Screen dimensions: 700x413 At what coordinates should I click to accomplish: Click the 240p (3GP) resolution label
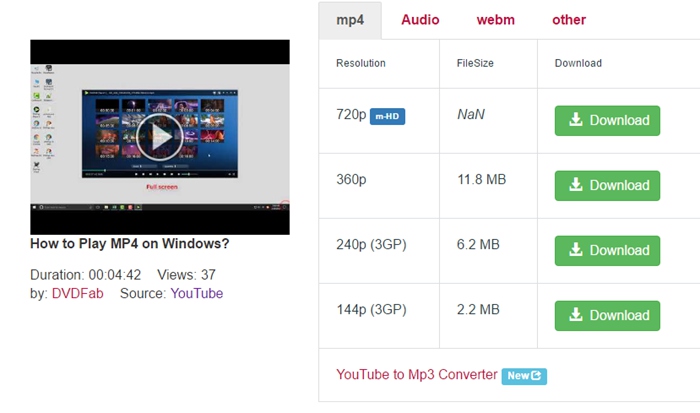[371, 245]
